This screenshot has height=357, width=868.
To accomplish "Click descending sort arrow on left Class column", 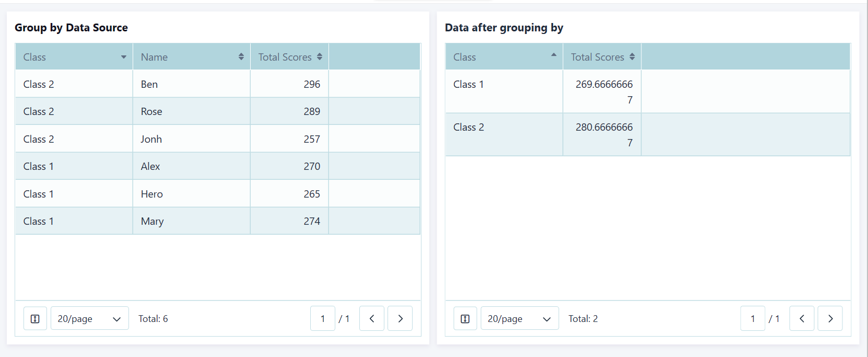I will point(124,57).
